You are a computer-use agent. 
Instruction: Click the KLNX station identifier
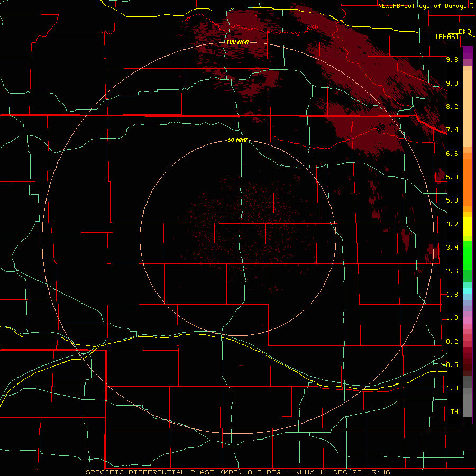pyautogui.click(x=305, y=472)
